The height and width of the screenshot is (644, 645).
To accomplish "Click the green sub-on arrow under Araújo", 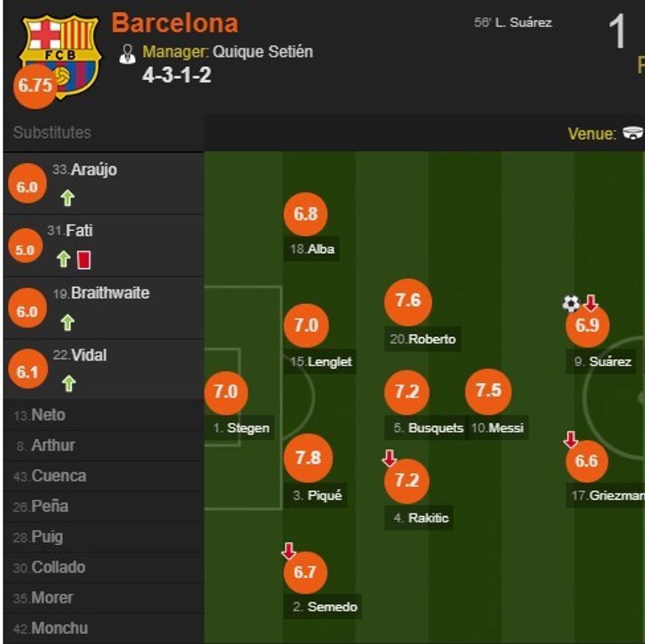I will (x=67, y=198).
